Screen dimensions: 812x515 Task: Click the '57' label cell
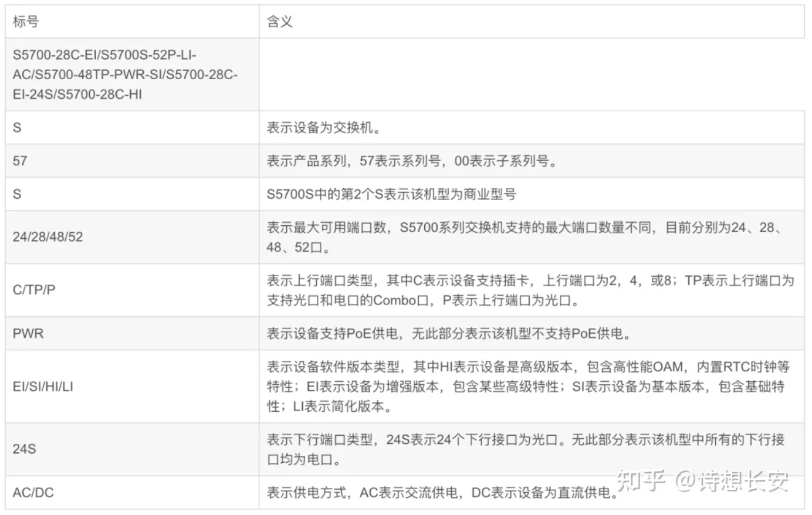point(132,161)
